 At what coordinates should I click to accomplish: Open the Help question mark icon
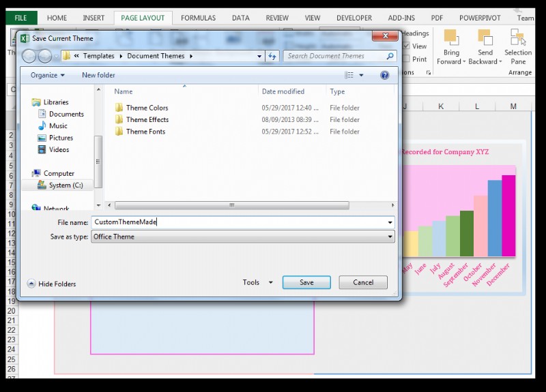(x=384, y=75)
